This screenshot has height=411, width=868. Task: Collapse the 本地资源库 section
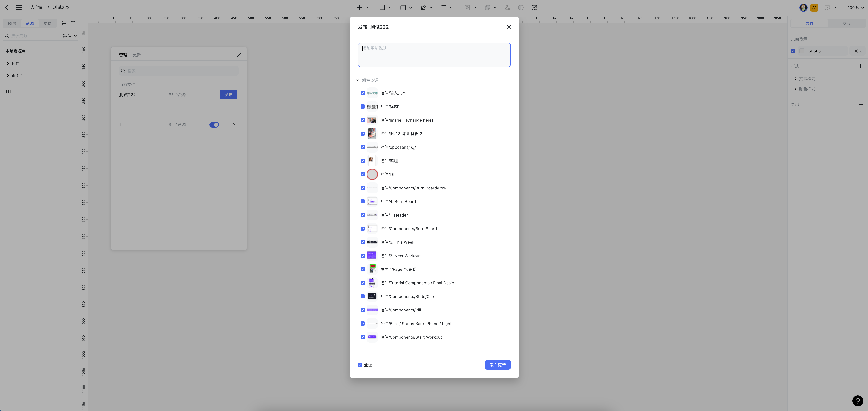(x=72, y=51)
